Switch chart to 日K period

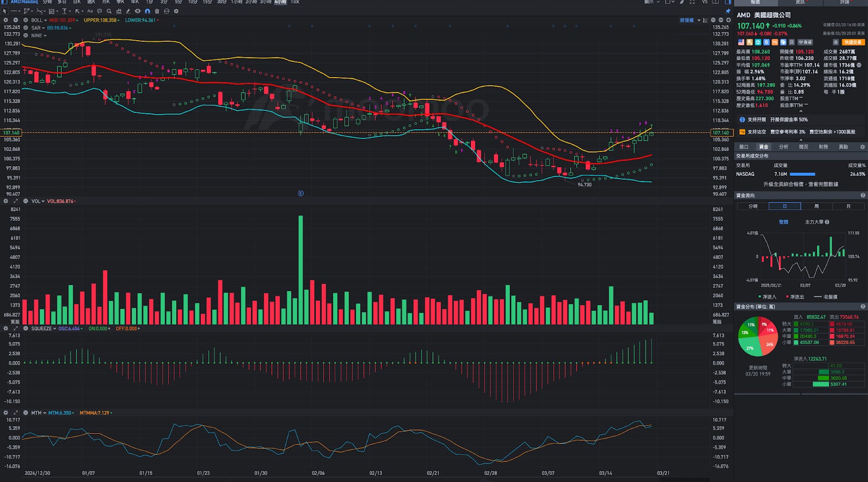[x=77, y=2]
